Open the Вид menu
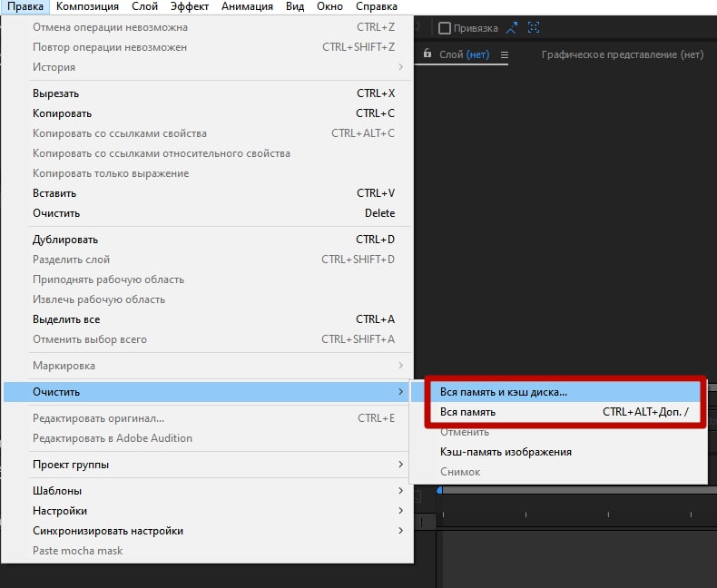717x588 pixels. [x=295, y=7]
